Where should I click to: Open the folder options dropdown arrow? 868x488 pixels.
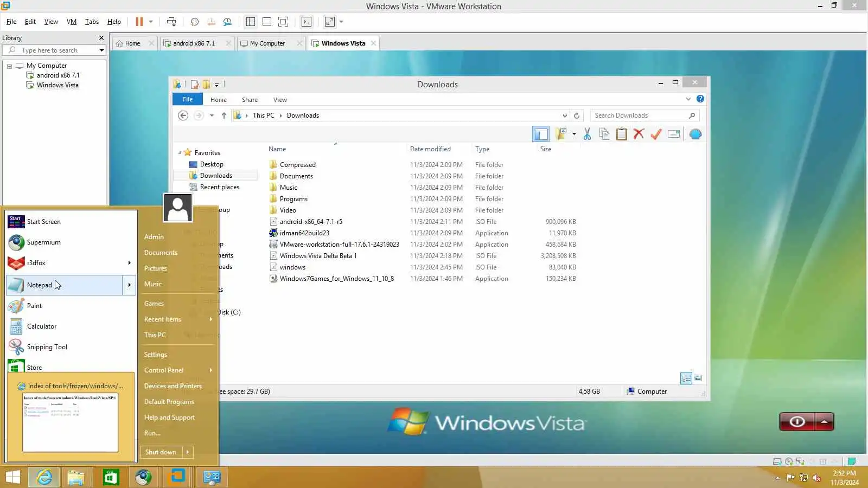pos(574,134)
